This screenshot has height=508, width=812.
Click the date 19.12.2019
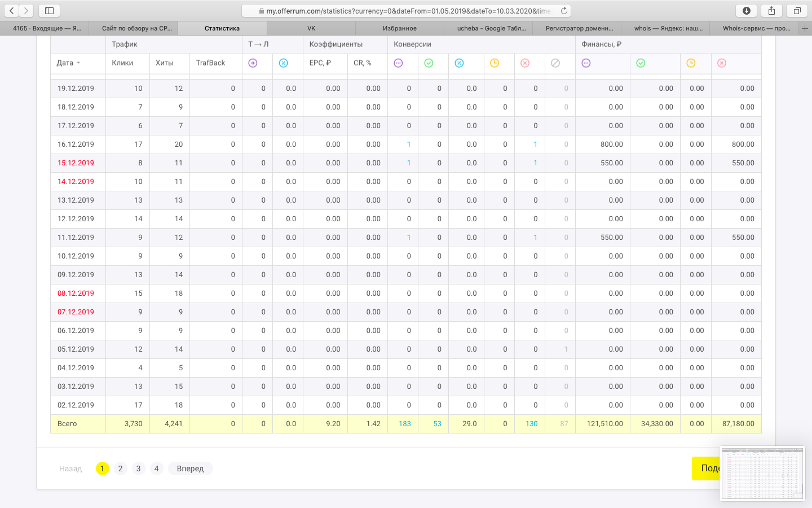[76, 89]
